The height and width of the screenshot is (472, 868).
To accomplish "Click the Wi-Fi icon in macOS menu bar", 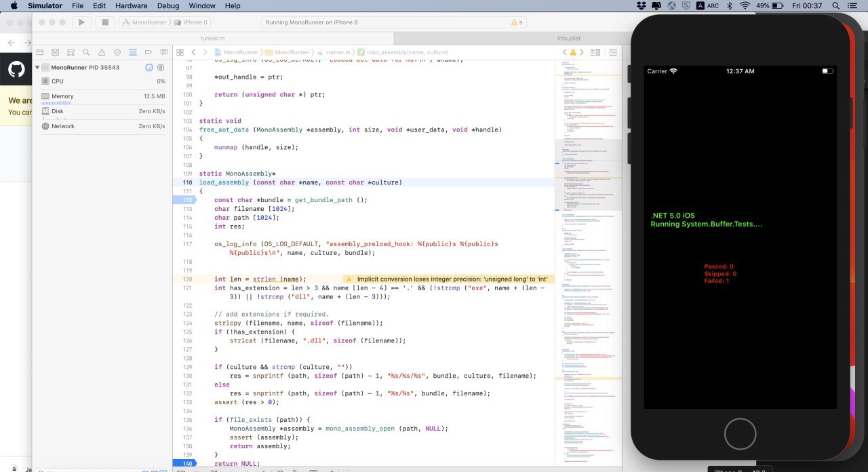I will tap(745, 5).
